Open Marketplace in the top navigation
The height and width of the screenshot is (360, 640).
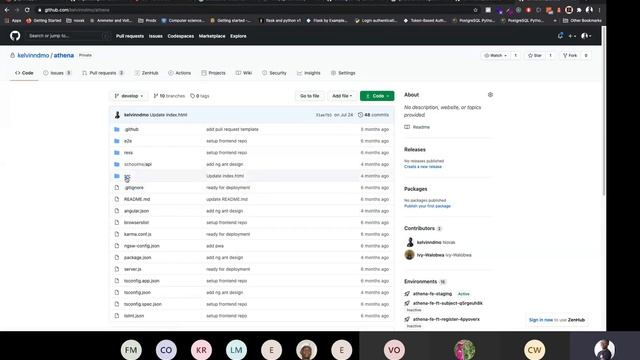(212, 36)
